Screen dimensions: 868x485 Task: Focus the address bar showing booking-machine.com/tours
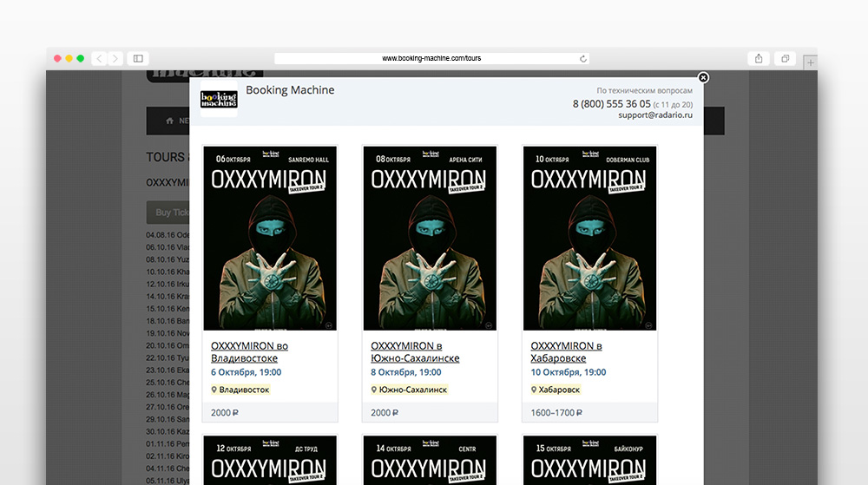click(431, 58)
